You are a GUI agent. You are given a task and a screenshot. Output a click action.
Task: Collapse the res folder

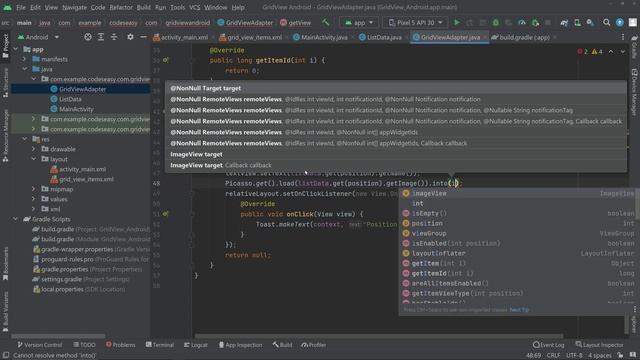(24, 139)
